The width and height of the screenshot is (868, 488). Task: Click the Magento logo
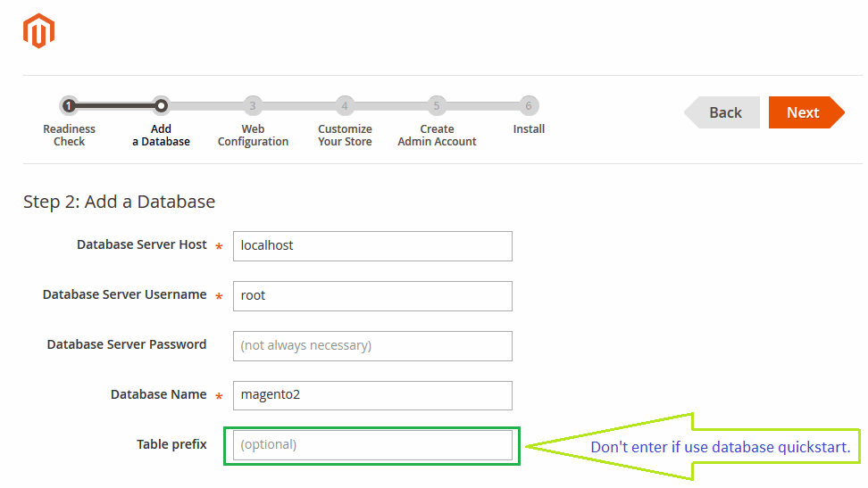coord(38,32)
